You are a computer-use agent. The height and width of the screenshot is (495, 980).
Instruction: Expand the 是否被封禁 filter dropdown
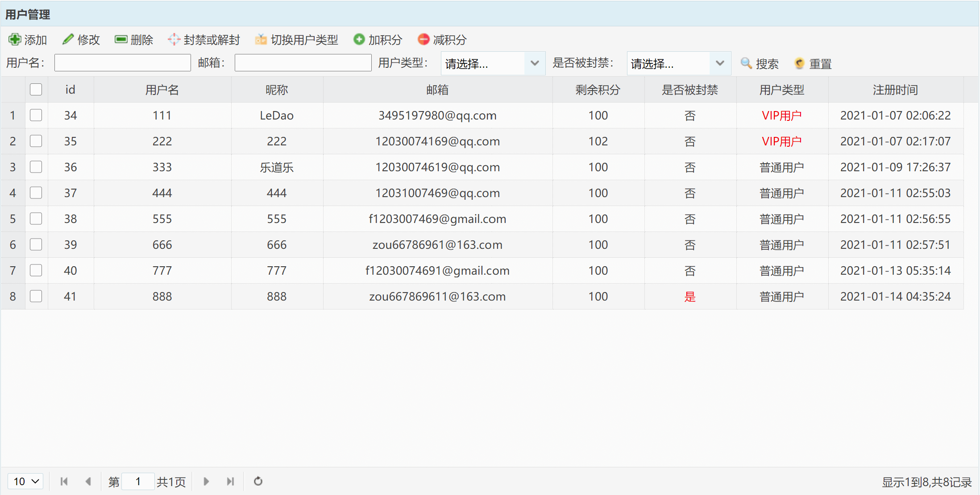pos(720,63)
